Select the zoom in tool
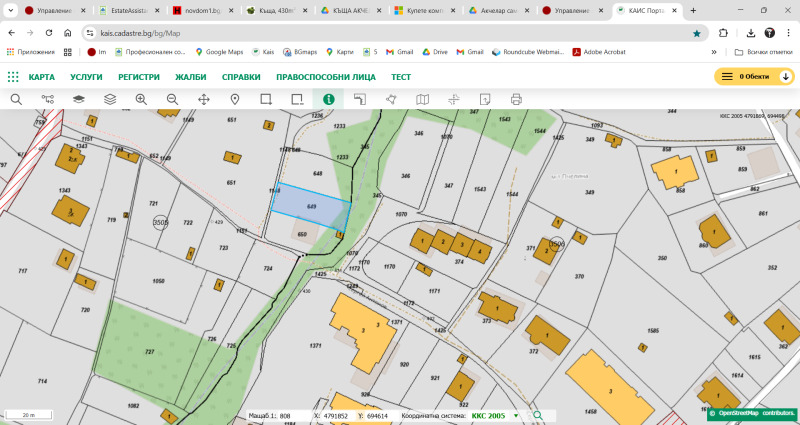The image size is (800, 425). pyautogui.click(x=141, y=99)
